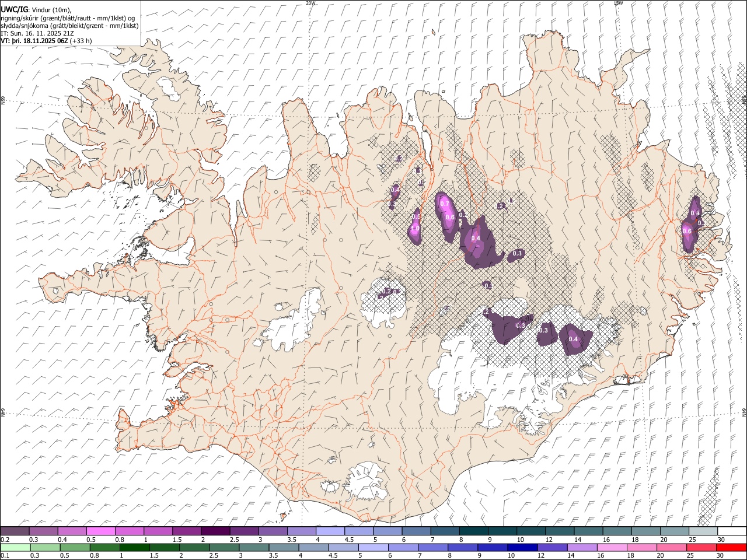Click the 'IT: Sun. 16. 11. 2025 21Z' initialization time

pyautogui.click(x=37, y=33)
